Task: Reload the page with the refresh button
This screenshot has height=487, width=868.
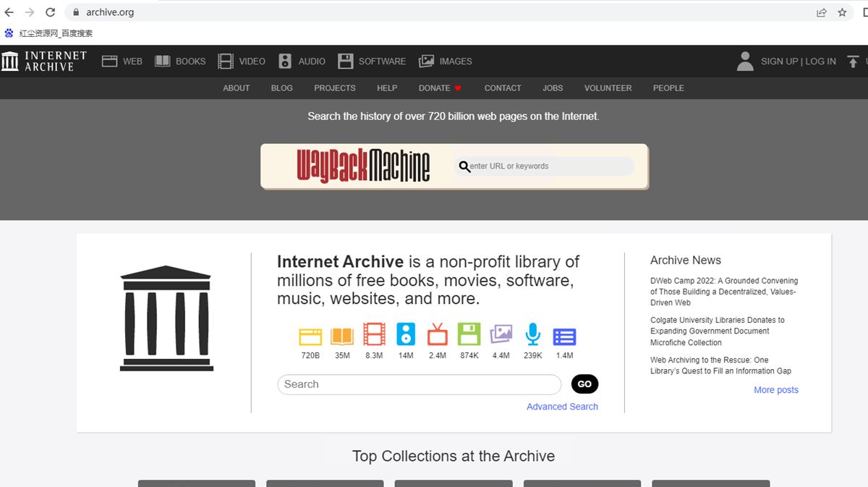Action: (x=50, y=12)
